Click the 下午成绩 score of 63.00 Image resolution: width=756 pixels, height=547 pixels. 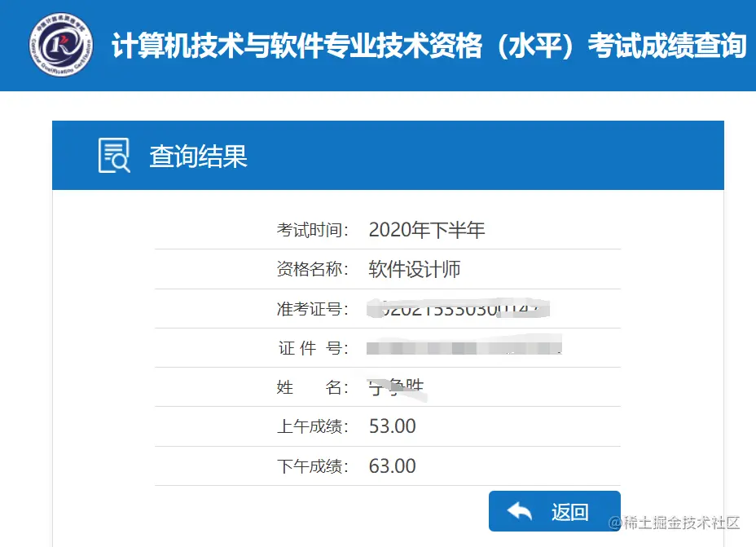point(392,465)
